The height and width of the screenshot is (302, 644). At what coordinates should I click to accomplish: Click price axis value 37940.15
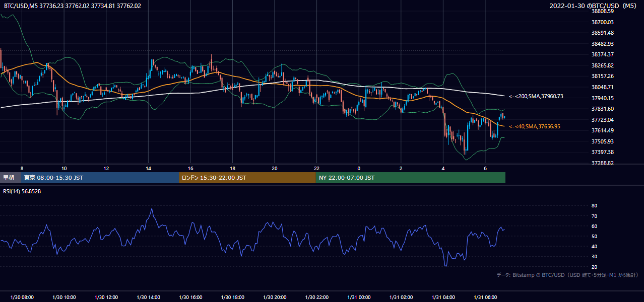pos(603,98)
